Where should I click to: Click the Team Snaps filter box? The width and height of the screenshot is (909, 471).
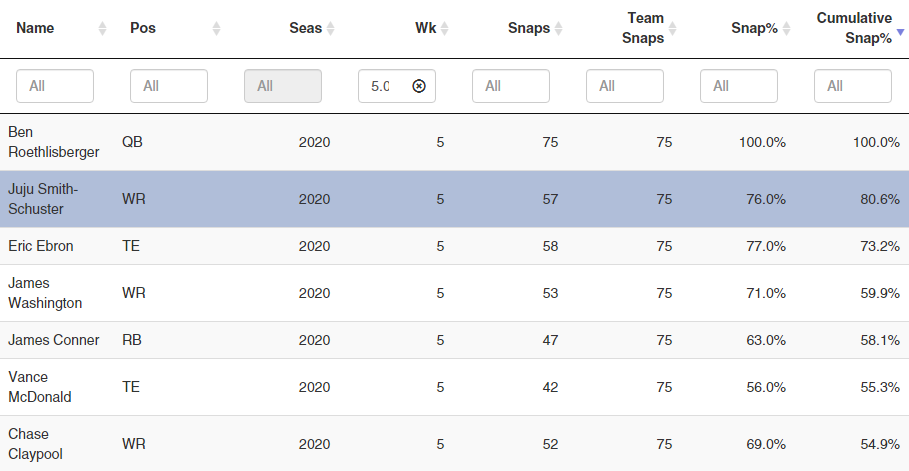pos(625,86)
